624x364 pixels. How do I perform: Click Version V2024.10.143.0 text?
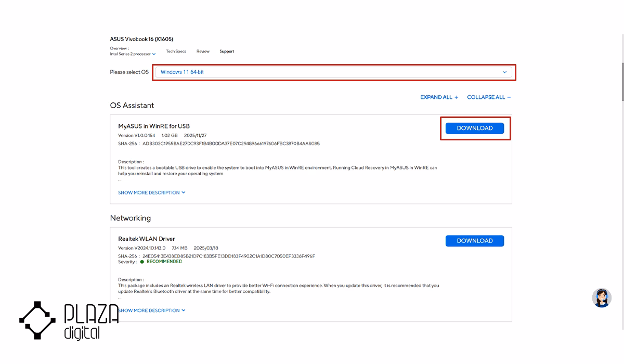pyautogui.click(x=142, y=249)
